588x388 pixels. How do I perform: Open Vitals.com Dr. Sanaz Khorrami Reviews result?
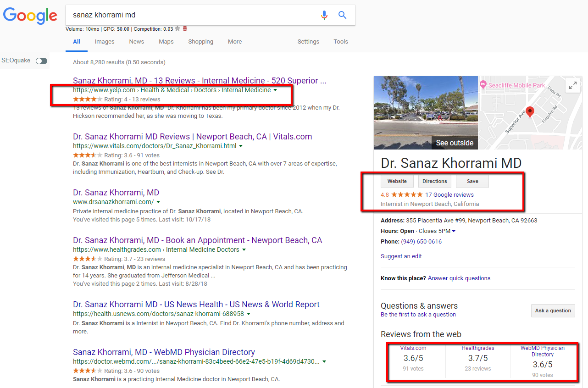192,137
